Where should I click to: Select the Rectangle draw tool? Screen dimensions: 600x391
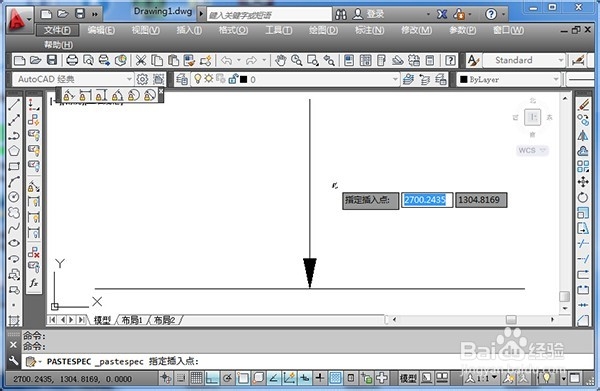pos(14,166)
